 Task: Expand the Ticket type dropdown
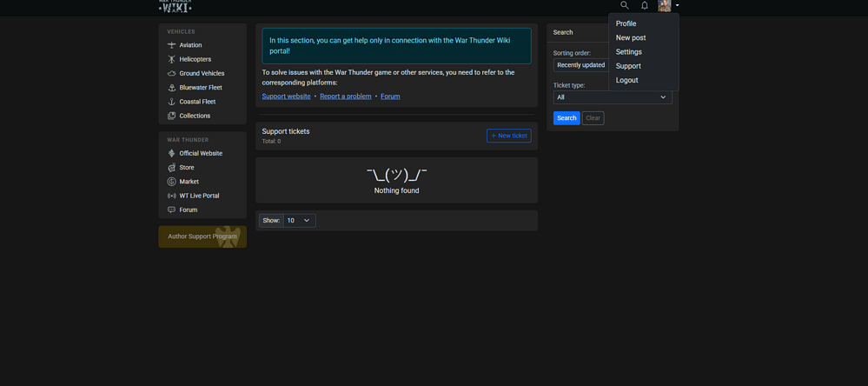click(613, 96)
